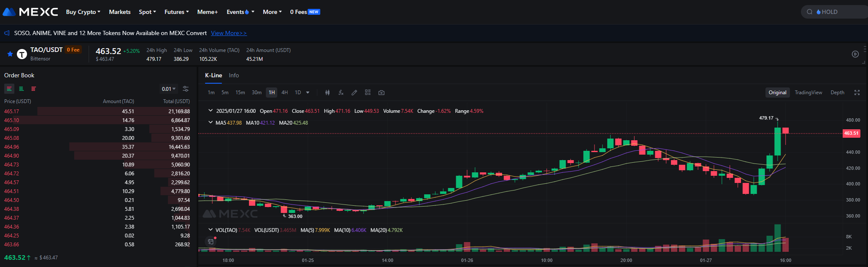868x267 pixels.
Task: Select ask price 464.96 row
Action: click(97, 147)
